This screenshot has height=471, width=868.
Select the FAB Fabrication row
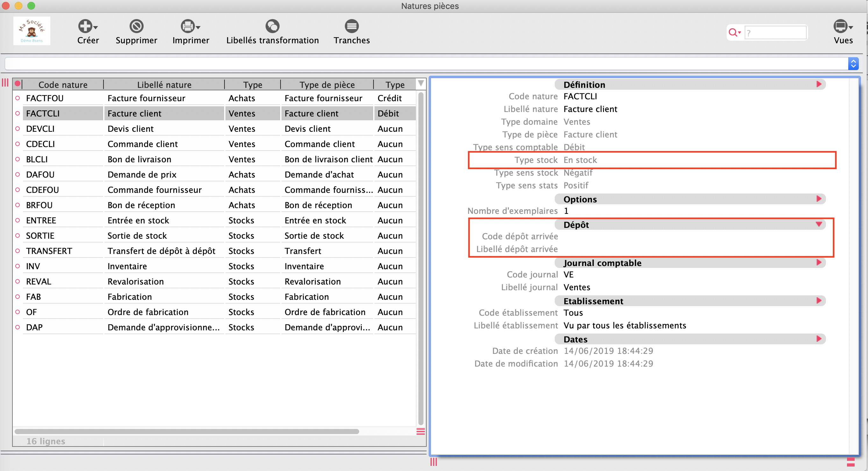219,297
